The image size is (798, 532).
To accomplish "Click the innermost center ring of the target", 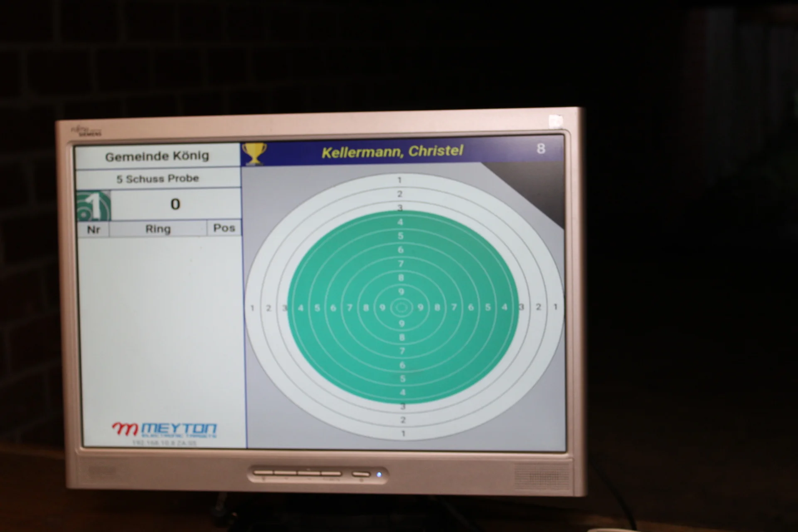I will (401, 308).
